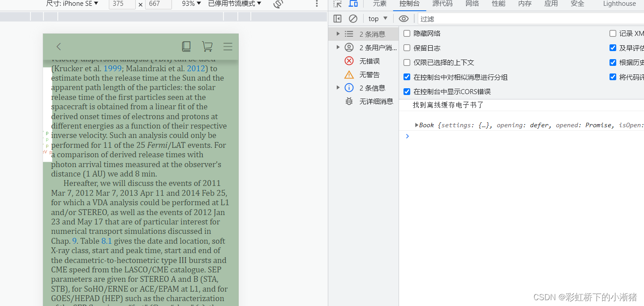This screenshot has width=644, height=306.
Task: Expand the 2 条消息 group
Action: [338, 34]
